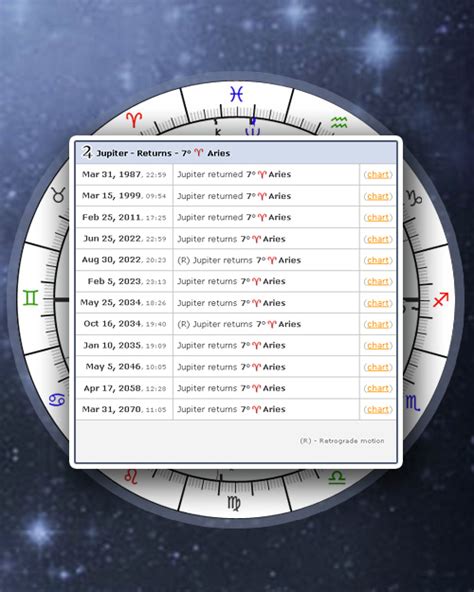Open chart link for Oct 16, 2034 return
This screenshot has width=474, height=592.
(x=378, y=324)
